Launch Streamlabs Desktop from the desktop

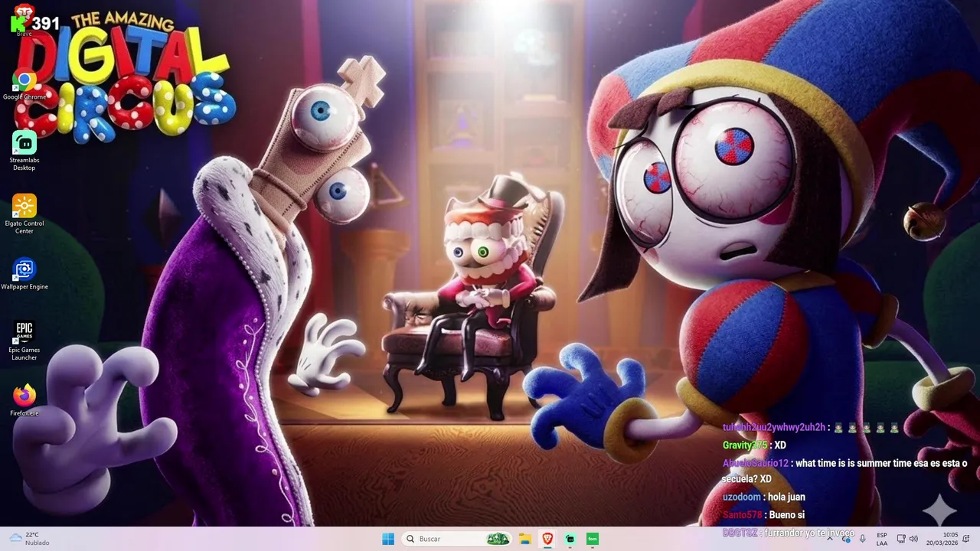tap(24, 151)
